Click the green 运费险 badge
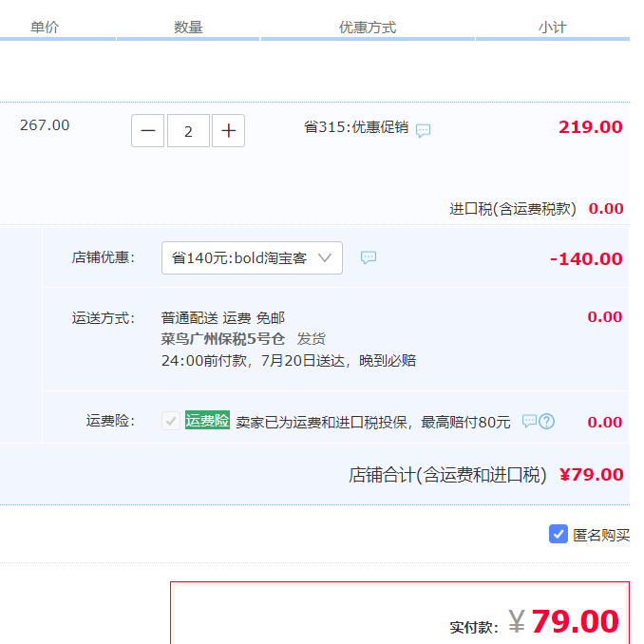 (x=207, y=421)
